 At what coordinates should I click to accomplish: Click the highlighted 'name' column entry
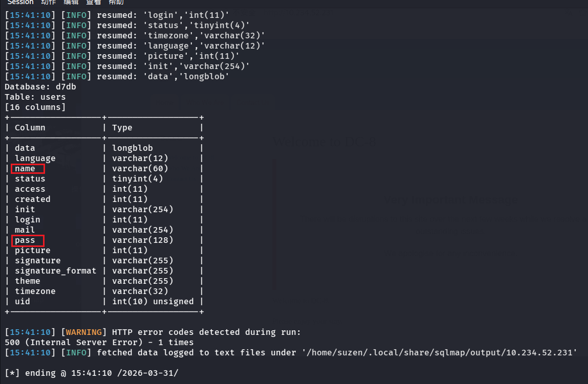click(x=26, y=168)
